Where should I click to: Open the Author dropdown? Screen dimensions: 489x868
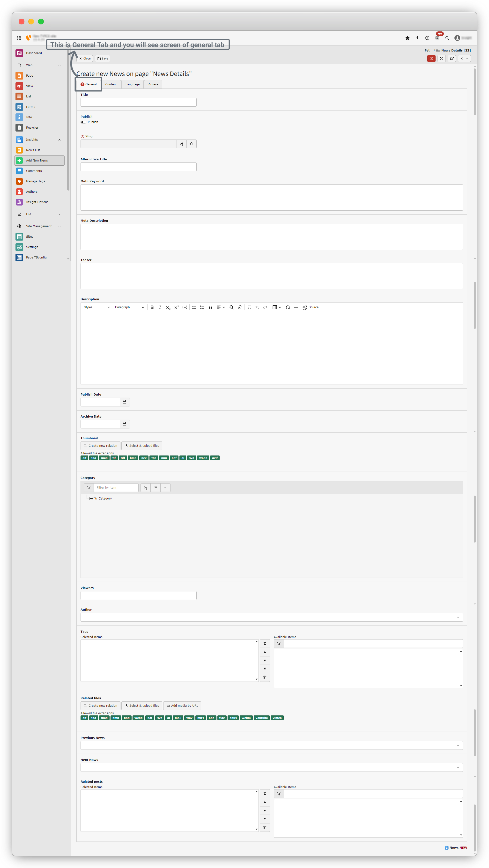click(x=271, y=617)
